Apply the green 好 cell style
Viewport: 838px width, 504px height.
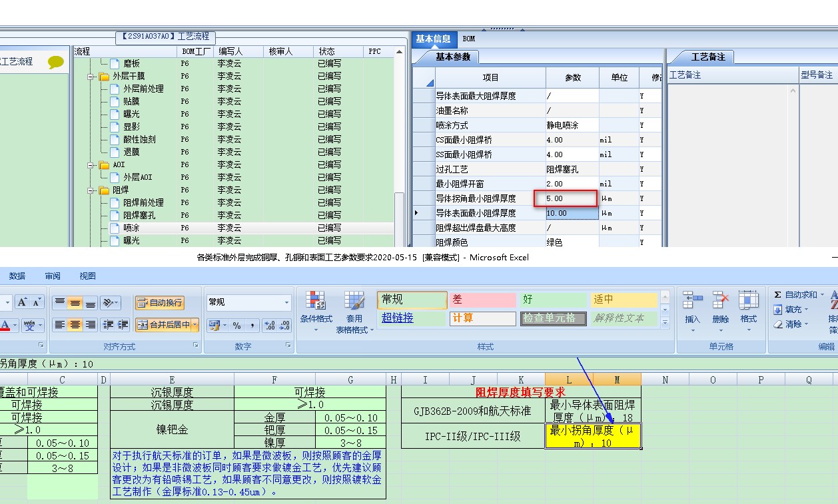tap(553, 300)
